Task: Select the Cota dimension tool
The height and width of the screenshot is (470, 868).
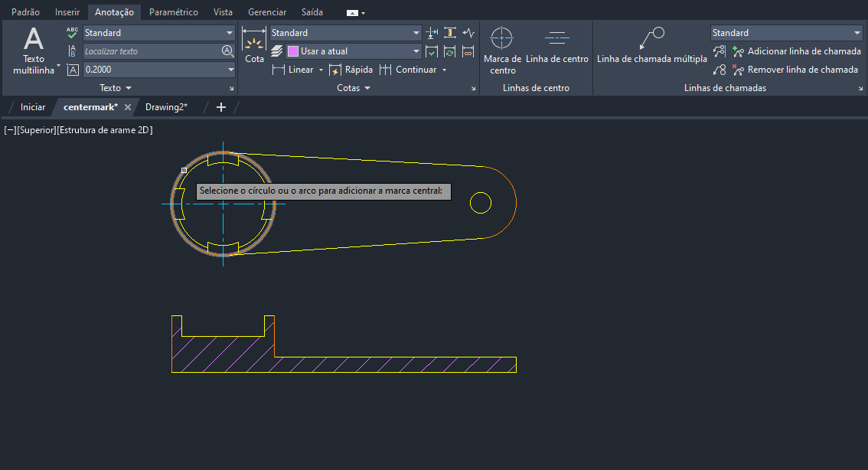Action: [x=254, y=46]
